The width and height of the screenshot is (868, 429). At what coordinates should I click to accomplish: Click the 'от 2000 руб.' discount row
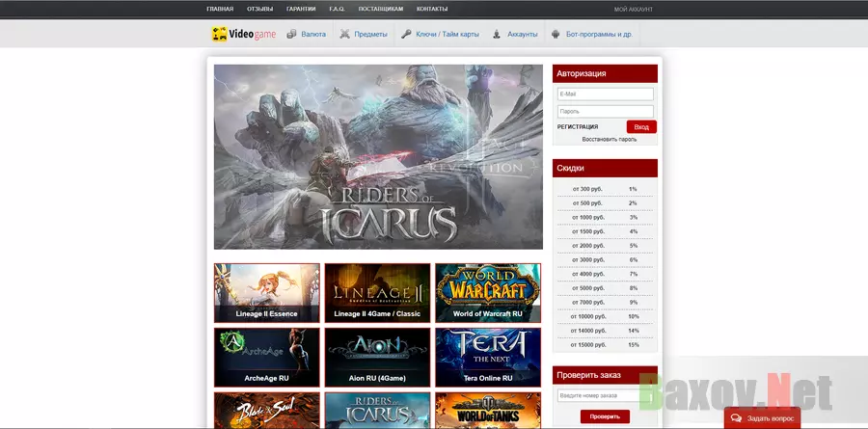(x=605, y=246)
